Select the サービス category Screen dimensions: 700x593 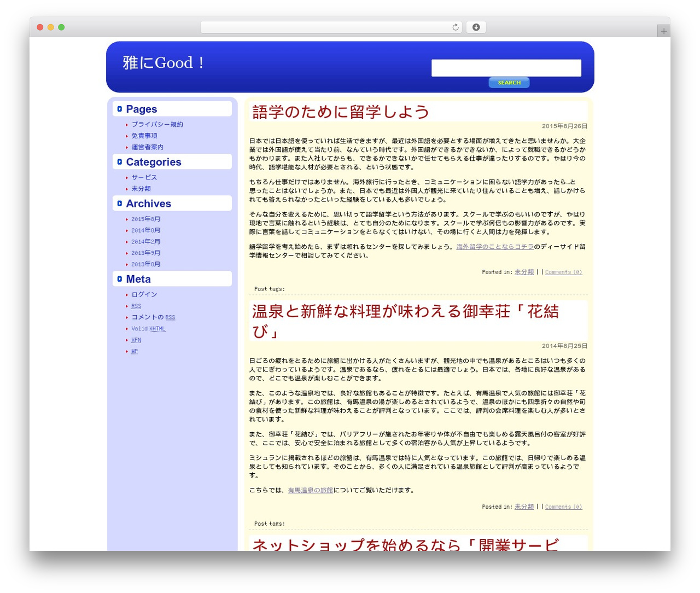tap(144, 178)
